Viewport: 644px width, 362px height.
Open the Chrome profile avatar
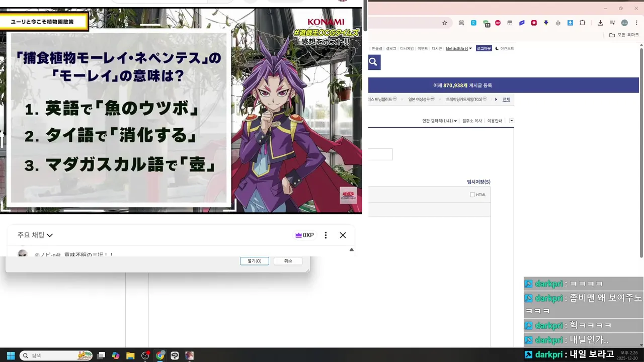click(624, 23)
